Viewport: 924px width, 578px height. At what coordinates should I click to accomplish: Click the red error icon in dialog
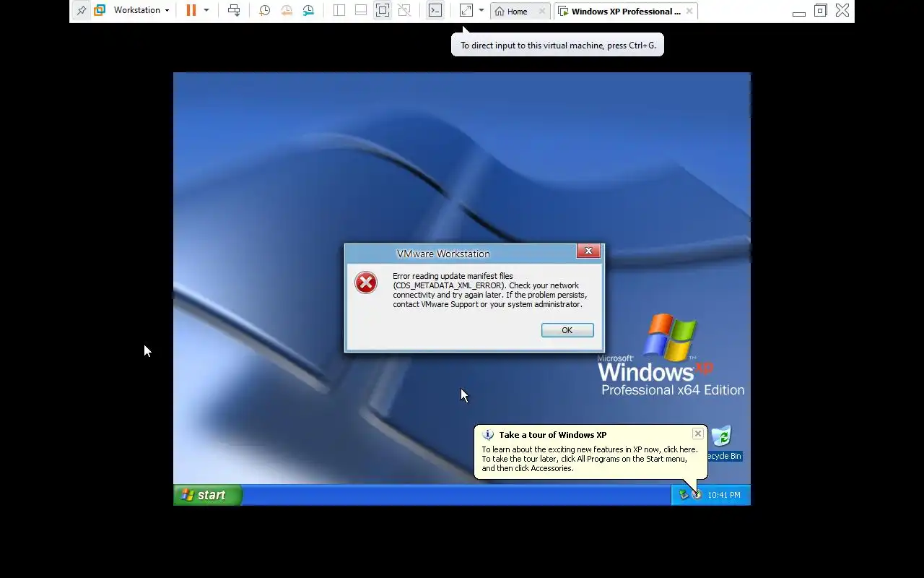click(x=366, y=282)
